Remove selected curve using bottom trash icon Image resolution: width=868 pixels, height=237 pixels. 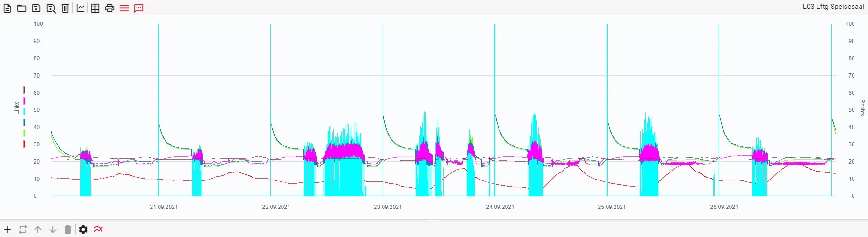[68, 230]
